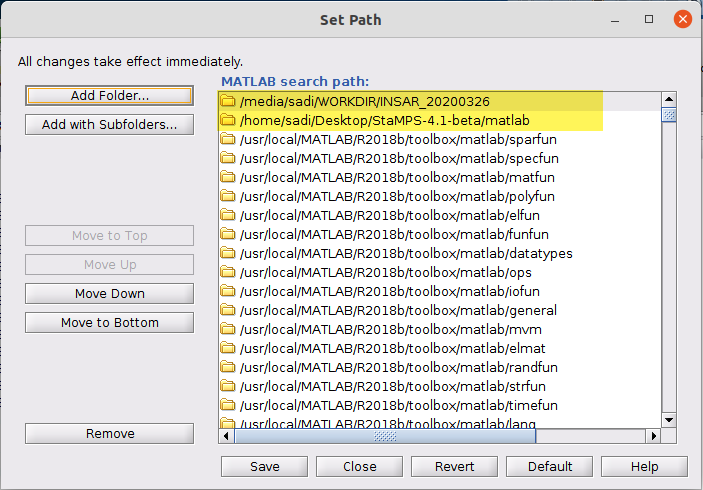The width and height of the screenshot is (703, 490).
Task: Click vertical scrollbar down arrow
Action: (x=669, y=420)
